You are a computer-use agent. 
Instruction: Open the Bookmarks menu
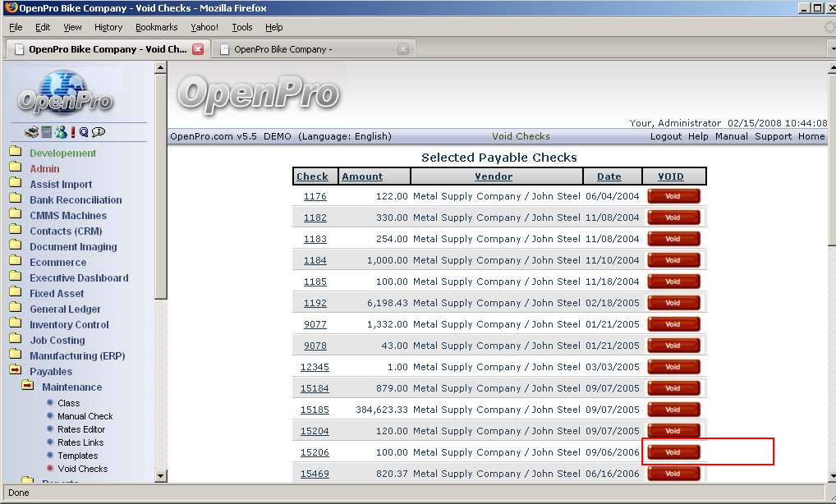point(155,27)
